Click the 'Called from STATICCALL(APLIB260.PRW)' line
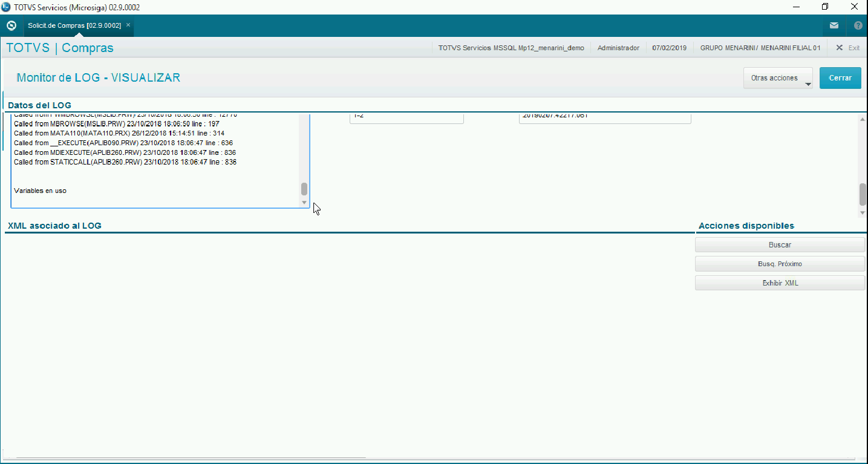The width and height of the screenshot is (868, 464). pyautogui.click(x=125, y=162)
